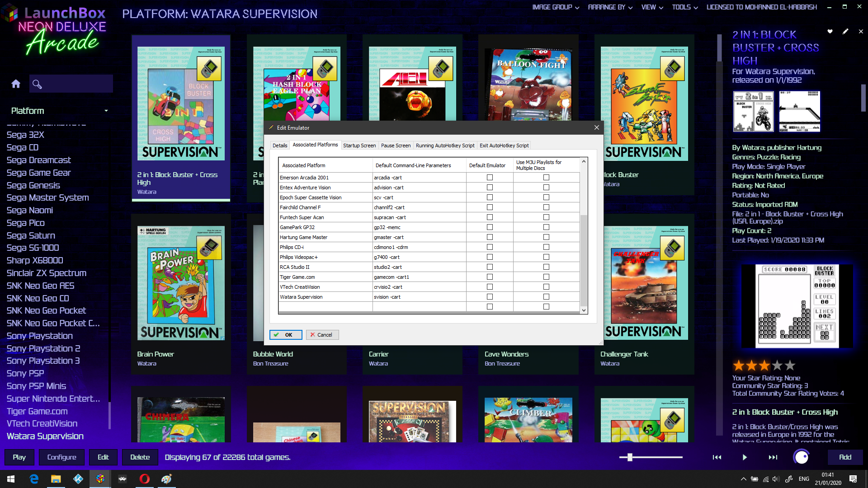This screenshot has width=868, height=488.
Task: Open the Arrange By menu
Action: click(610, 7)
